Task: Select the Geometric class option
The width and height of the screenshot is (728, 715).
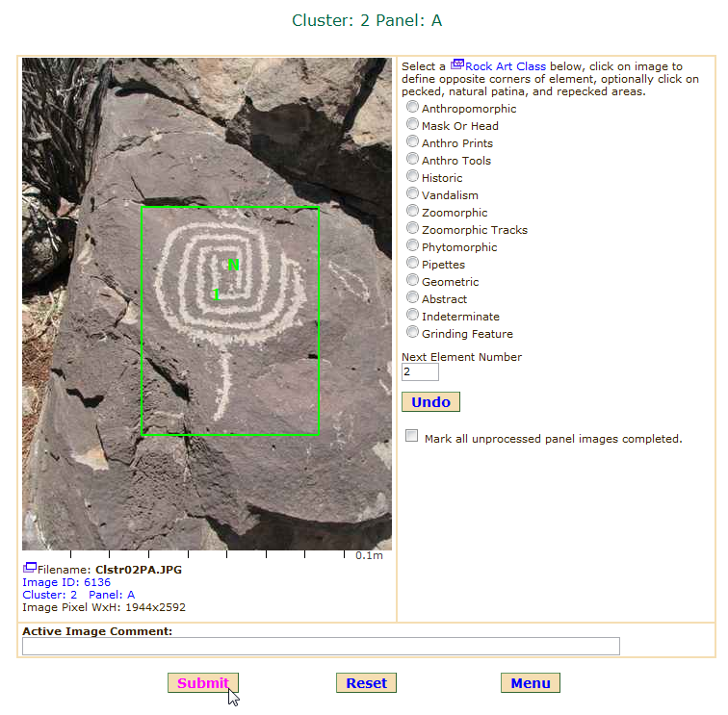Action: [413, 281]
